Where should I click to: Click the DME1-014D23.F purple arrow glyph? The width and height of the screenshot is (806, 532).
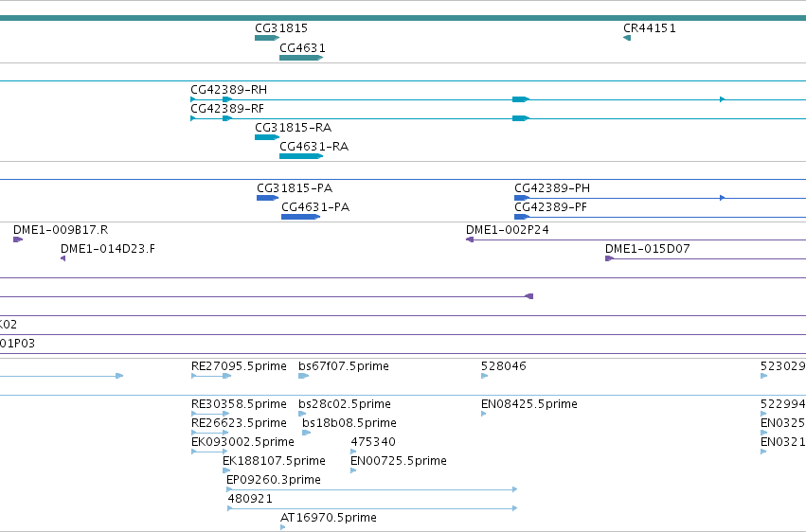tap(63, 258)
